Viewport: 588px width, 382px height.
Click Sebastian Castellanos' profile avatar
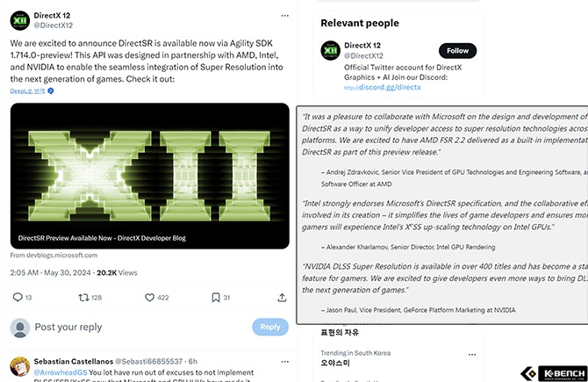(19, 366)
